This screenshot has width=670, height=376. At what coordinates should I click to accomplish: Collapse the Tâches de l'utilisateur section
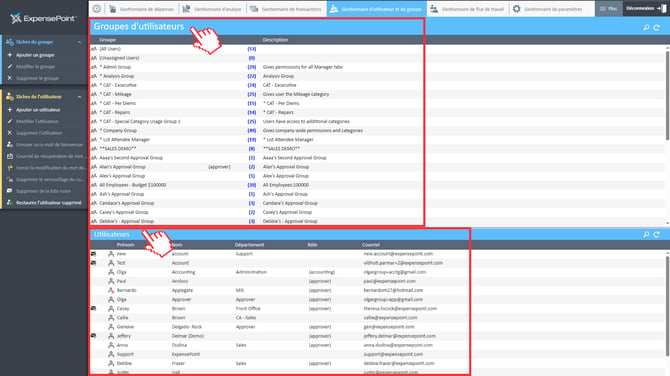(79, 97)
